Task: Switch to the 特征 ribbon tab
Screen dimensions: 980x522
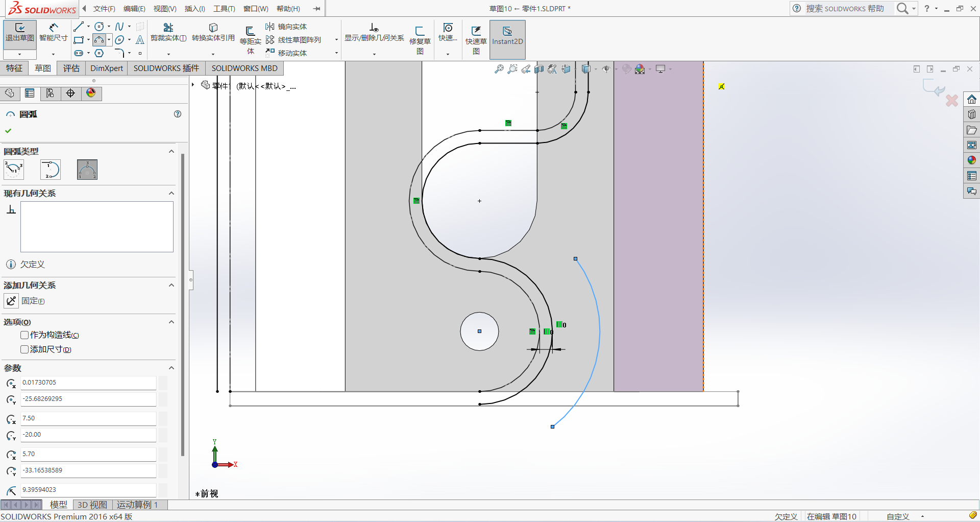Action: click(x=14, y=68)
